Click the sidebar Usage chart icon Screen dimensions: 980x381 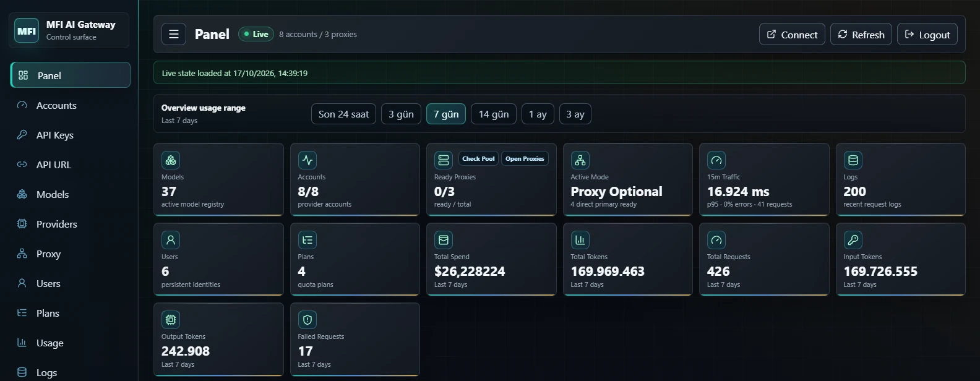click(x=22, y=343)
